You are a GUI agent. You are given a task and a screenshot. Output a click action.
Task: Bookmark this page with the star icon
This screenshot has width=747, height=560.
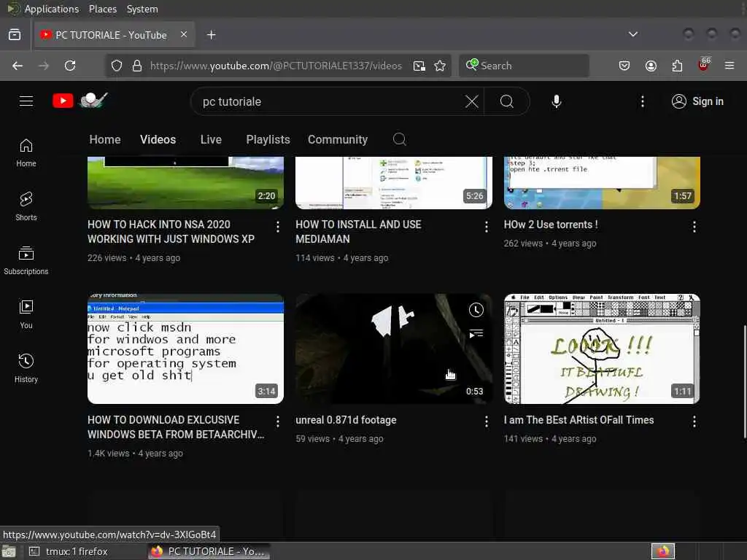tap(440, 66)
